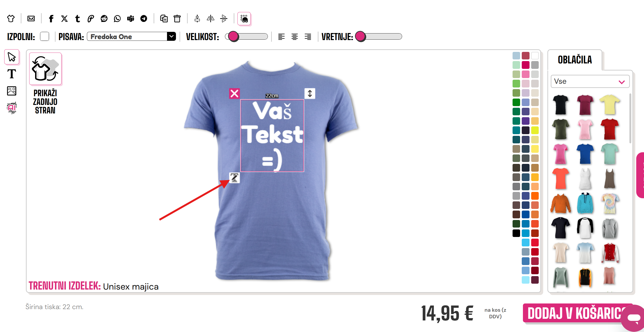Open the image upload tool
This screenshot has height=332, width=644.
pyautogui.click(x=12, y=91)
